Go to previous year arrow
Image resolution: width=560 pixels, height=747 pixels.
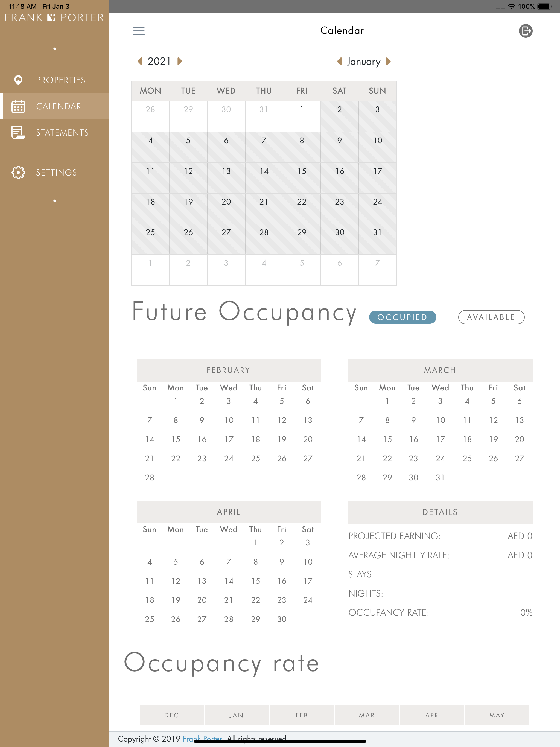coord(140,61)
